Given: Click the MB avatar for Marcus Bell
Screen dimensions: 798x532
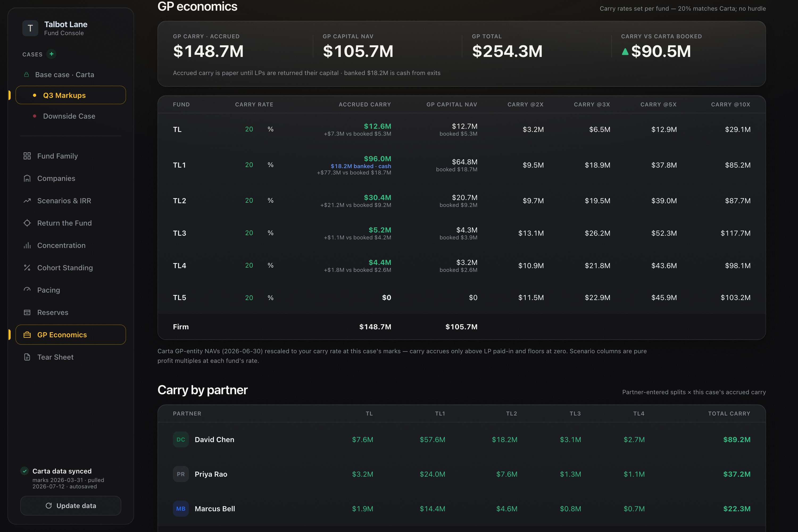Looking at the screenshot, I should (x=181, y=509).
